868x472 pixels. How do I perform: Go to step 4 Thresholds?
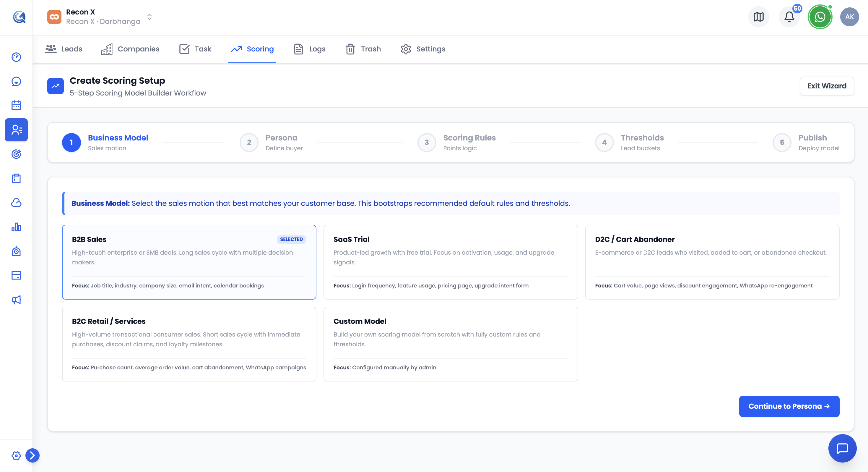click(630, 142)
